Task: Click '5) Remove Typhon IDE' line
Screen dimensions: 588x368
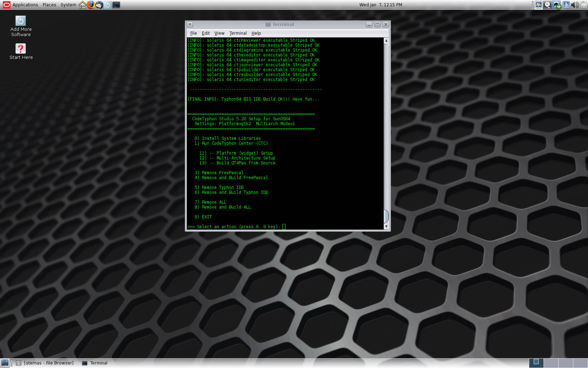Action: [x=219, y=188]
